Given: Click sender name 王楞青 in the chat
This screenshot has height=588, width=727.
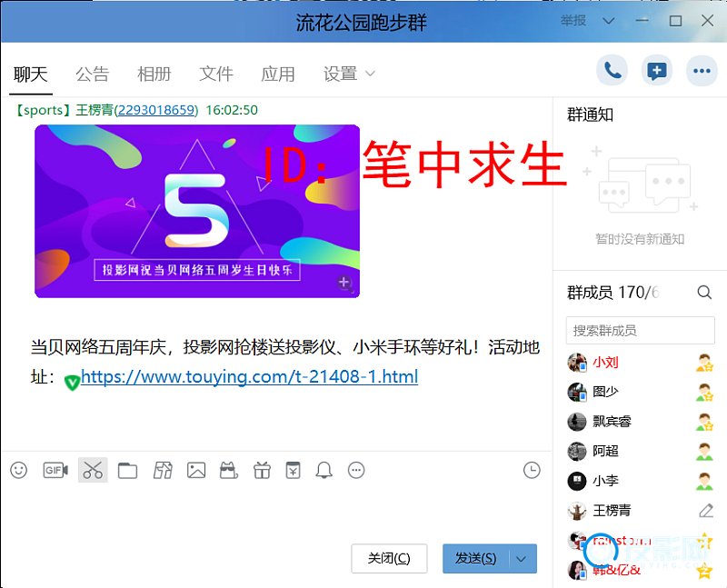Looking at the screenshot, I should [x=95, y=110].
